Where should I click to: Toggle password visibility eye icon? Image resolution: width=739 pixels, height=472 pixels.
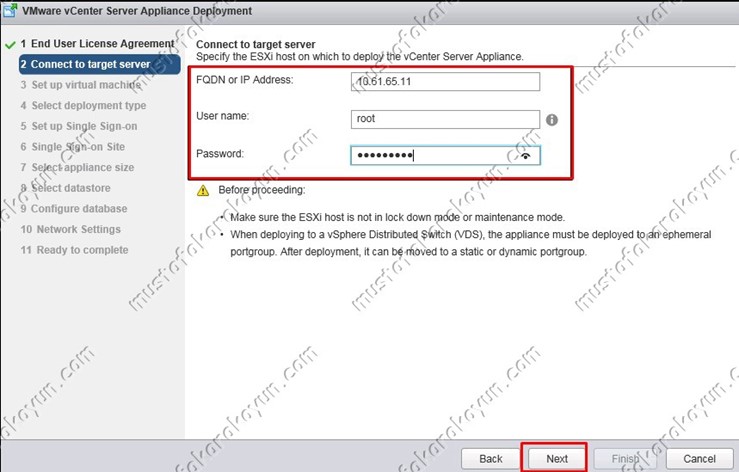pyautogui.click(x=526, y=156)
